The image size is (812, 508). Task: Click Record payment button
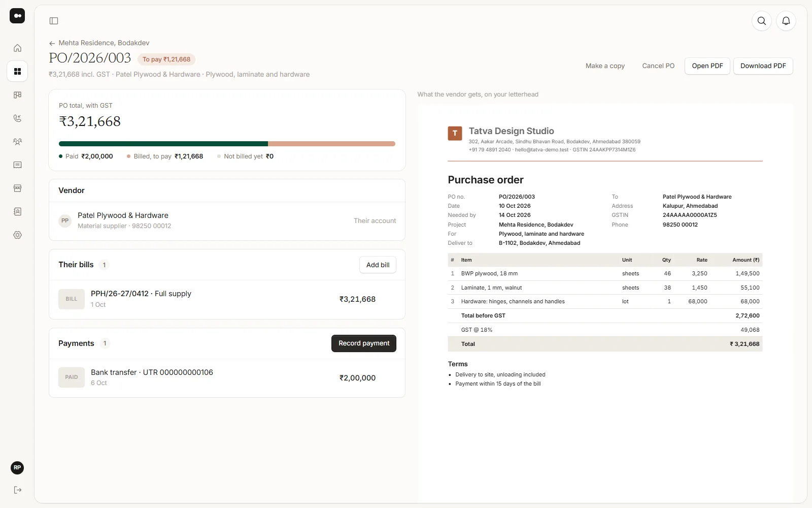364,343
